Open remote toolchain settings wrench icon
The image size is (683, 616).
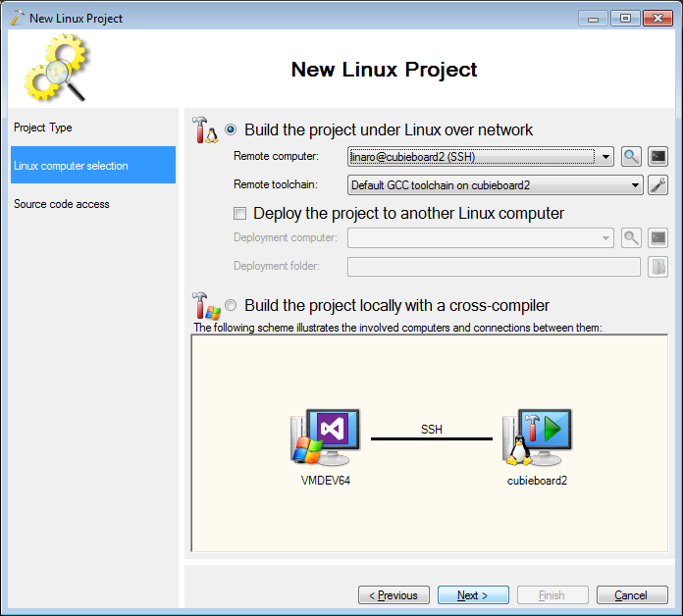[657, 185]
